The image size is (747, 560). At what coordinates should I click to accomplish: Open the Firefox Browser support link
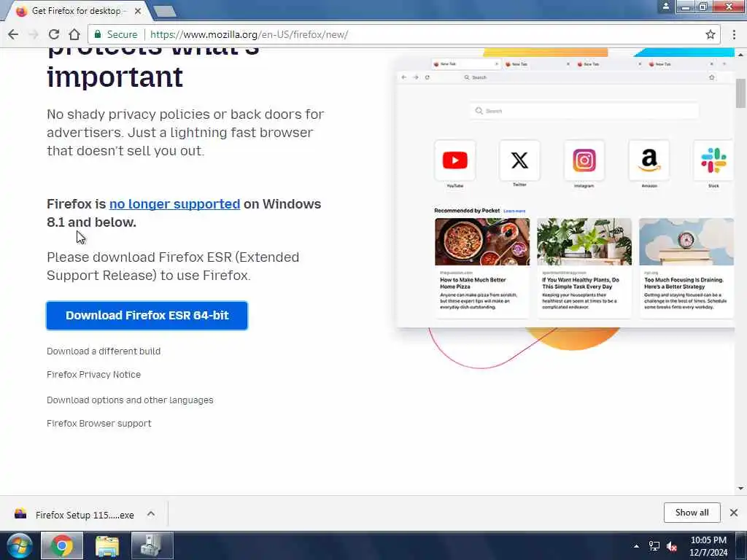(x=98, y=424)
